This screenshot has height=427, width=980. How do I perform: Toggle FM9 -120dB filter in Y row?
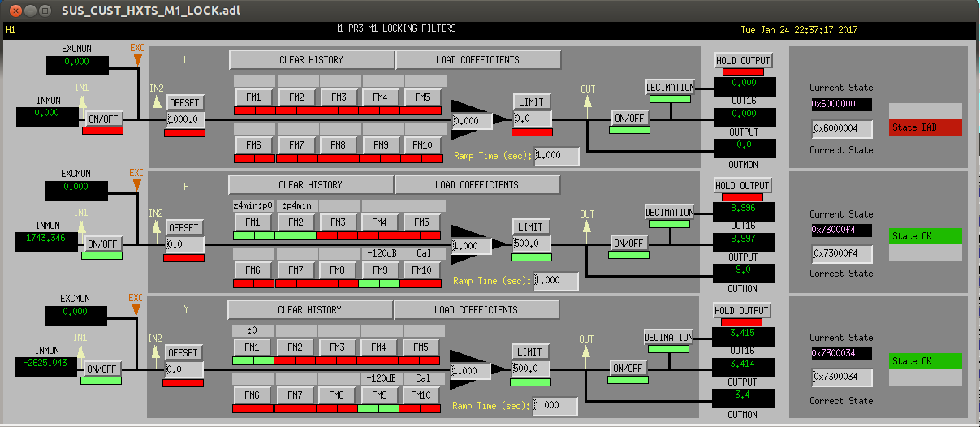click(x=378, y=395)
